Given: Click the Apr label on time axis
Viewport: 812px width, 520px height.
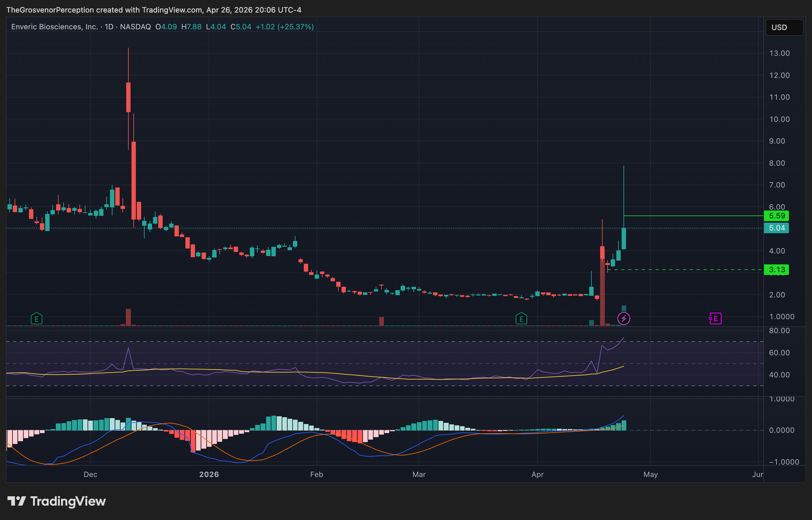Looking at the screenshot, I should point(537,475).
